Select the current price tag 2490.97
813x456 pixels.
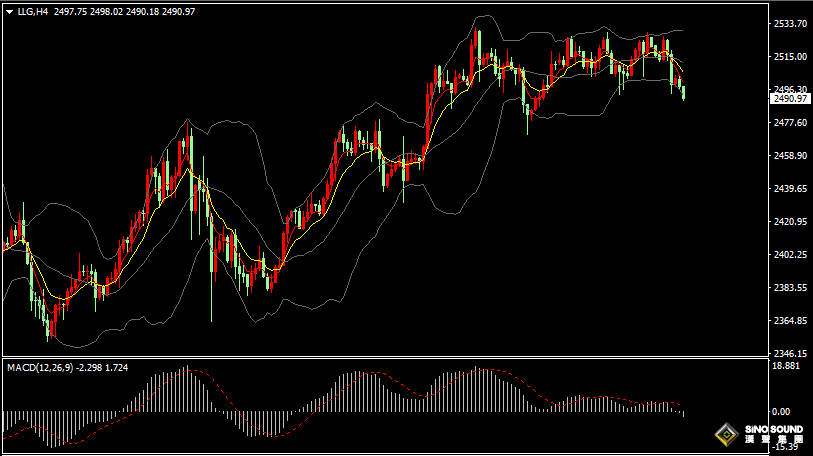click(790, 99)
